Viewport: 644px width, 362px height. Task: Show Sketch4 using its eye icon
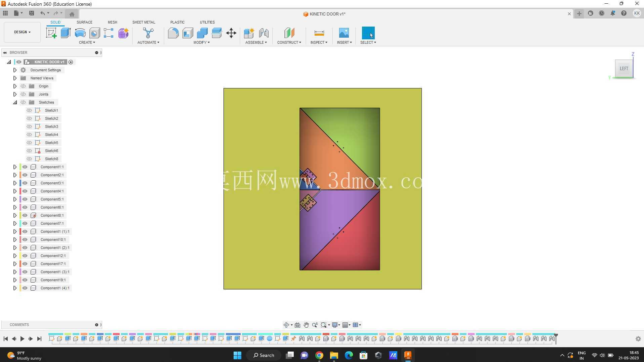click(29, 135)
